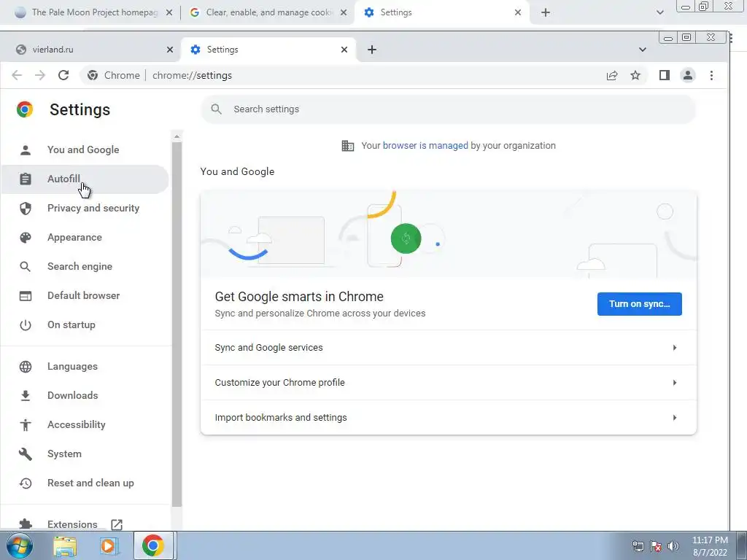Click the Chrome taskbar icon
This screenshot has height=560, width=747.
tap(153, 545)
